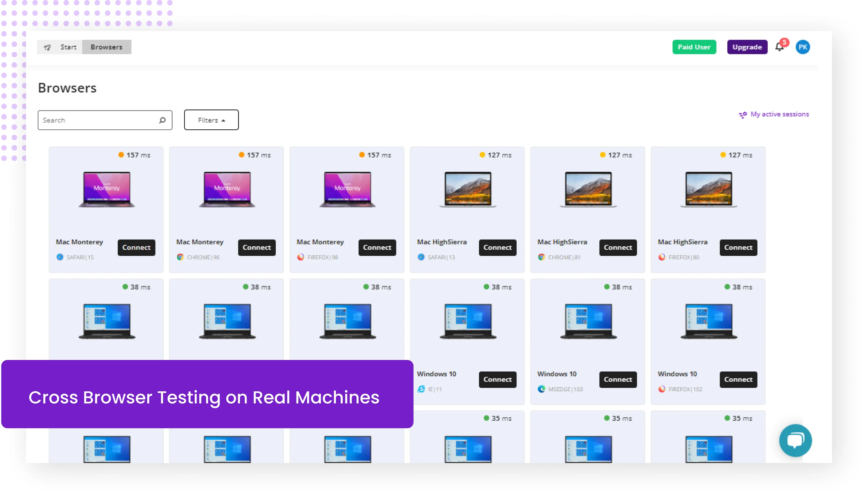Select Windows 10 laptop image for MSEdge 103
868x499 pixels.
tap(588, 321)
